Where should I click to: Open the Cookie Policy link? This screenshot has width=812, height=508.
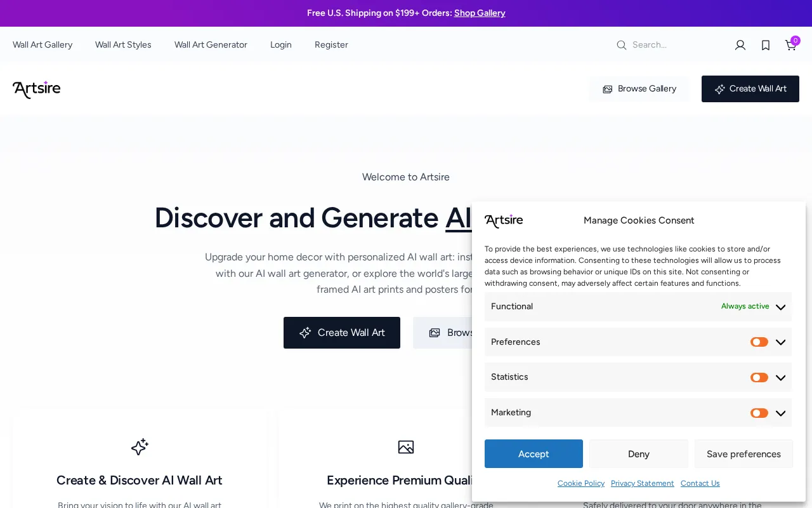coord(581,483)
